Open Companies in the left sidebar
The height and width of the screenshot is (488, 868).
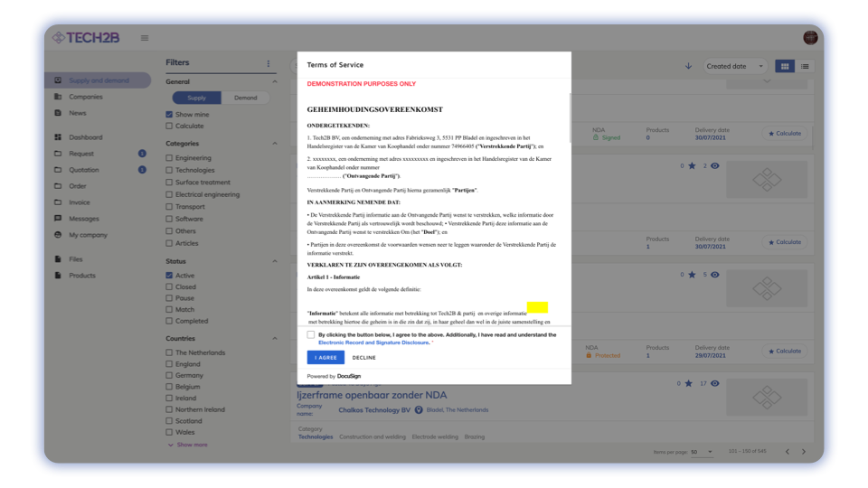pos(86,97)
